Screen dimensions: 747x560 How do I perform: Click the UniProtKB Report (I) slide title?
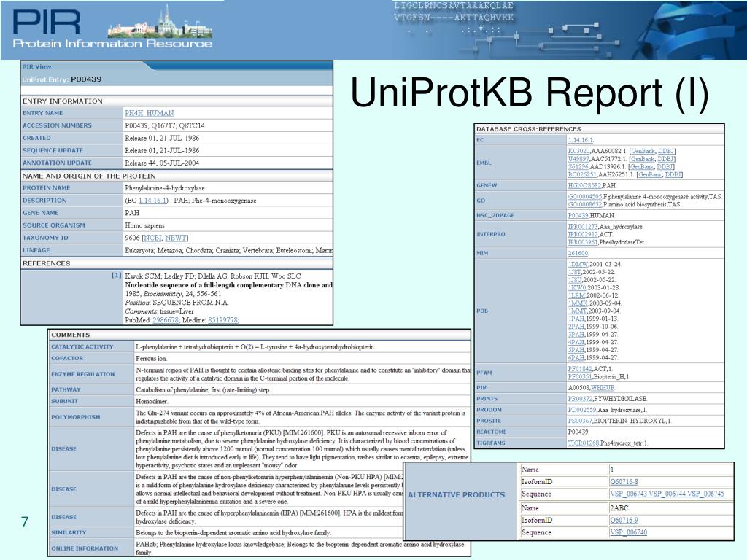coord(530,93)
